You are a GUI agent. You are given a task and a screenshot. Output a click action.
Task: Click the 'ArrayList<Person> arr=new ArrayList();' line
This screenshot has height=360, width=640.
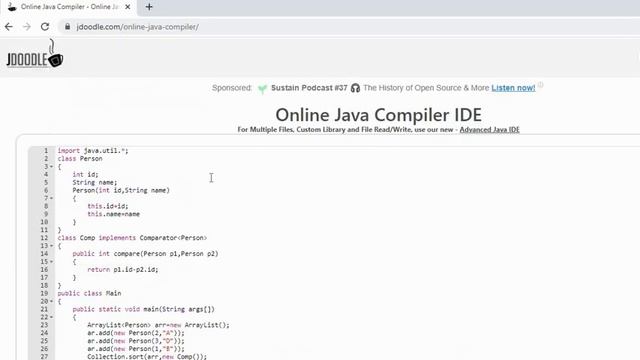click(x=158, y=325)
